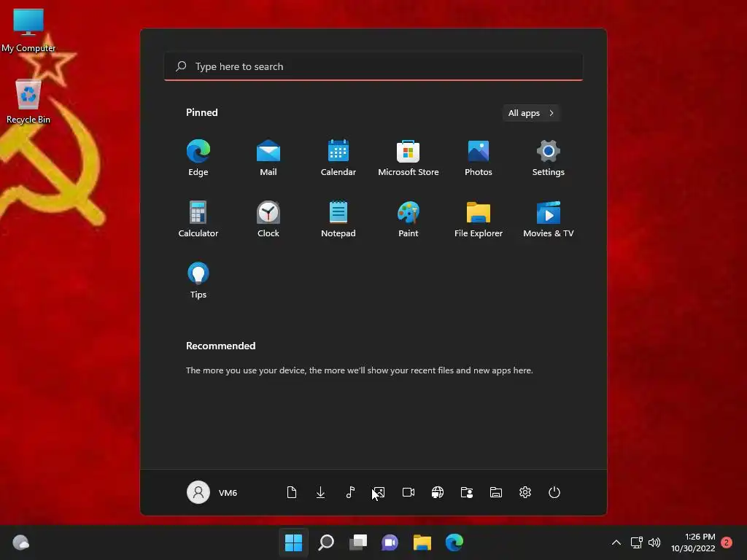This screenshot has height=560, width=747.
Task: Launch Notepad from pinned apps
Action: pyautogui.click(x=338, y=219)
